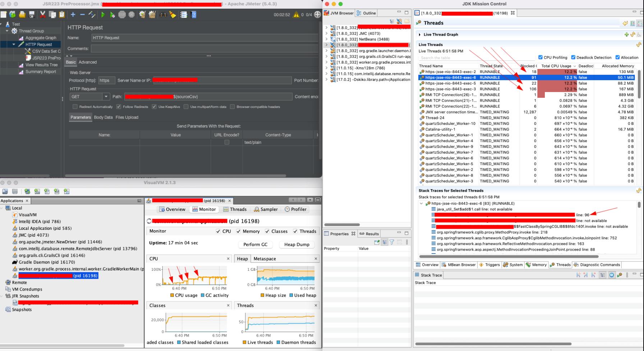Uncheck Deadlock Detection checkbox
Image resolution: width=644 pixels, height=351 pixels.
click(573, 57)
